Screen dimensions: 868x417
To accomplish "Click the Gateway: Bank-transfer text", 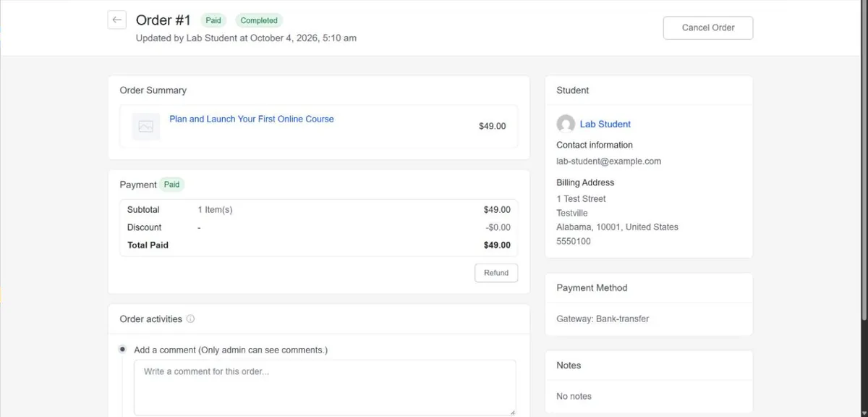I will click(603, 319).
